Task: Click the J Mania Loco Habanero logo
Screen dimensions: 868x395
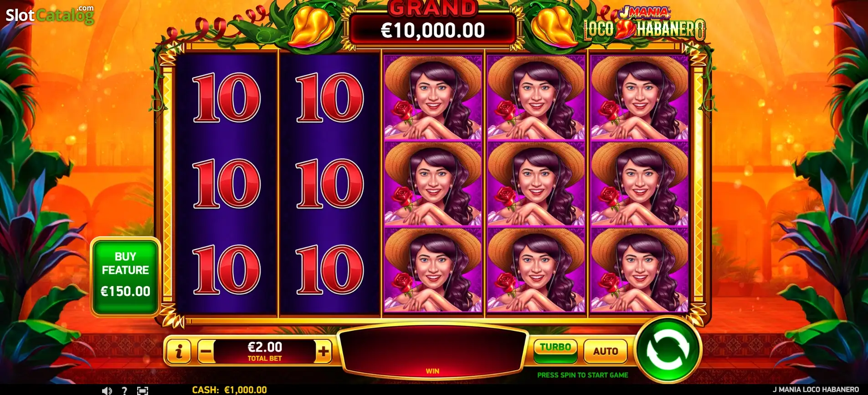Action: click(645, 23)
